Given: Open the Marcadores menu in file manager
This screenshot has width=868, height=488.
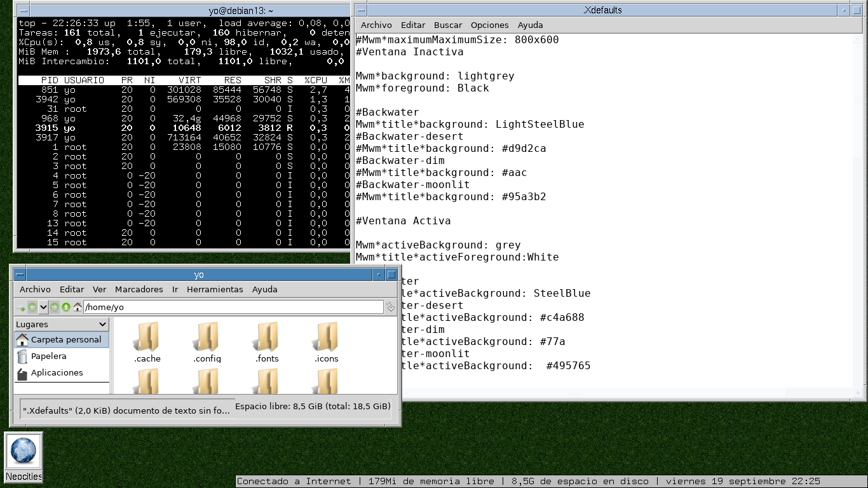Looking at the screenshot, I should pos(139,289).
